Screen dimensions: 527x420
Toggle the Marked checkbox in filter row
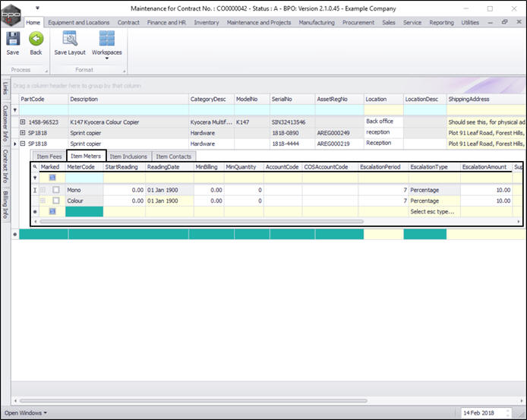tap(52, 178)
